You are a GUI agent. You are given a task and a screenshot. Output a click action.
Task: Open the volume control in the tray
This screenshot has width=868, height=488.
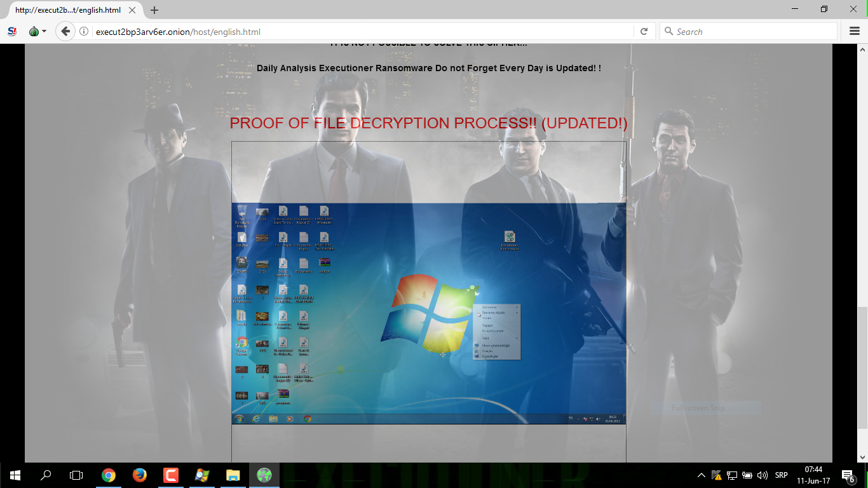[x=763, y=475]
